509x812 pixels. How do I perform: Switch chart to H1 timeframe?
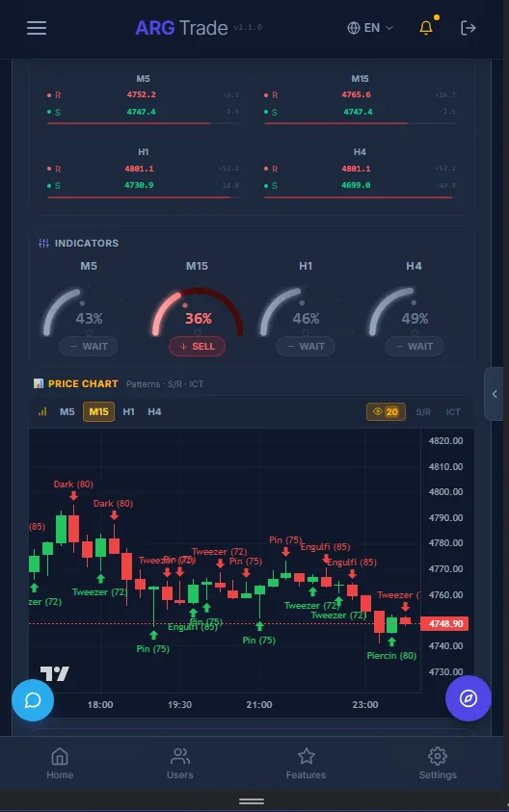point(128,411)
